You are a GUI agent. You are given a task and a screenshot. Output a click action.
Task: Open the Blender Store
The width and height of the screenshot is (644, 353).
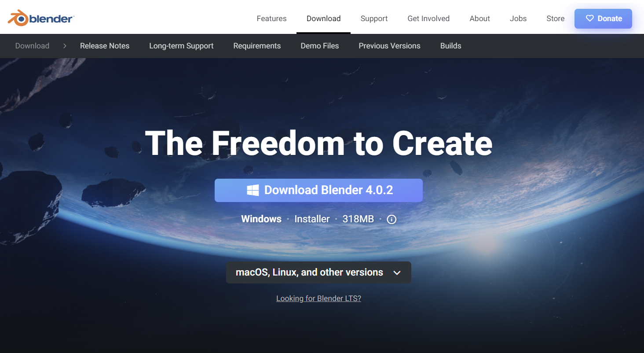click(555, 18)
